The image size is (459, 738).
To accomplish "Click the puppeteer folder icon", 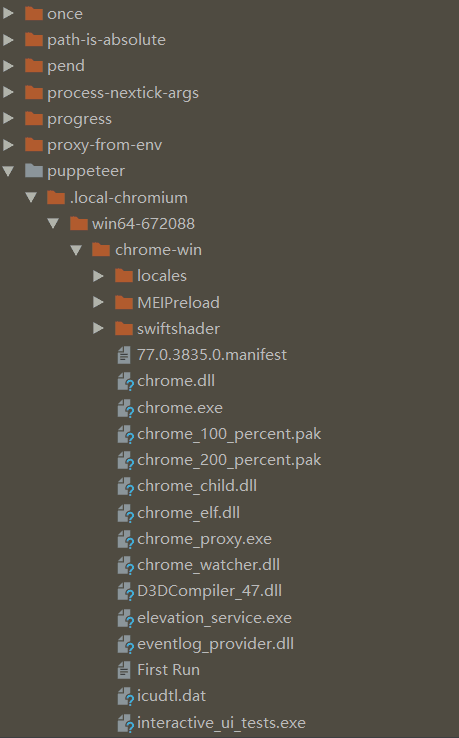I will point(34,170).
